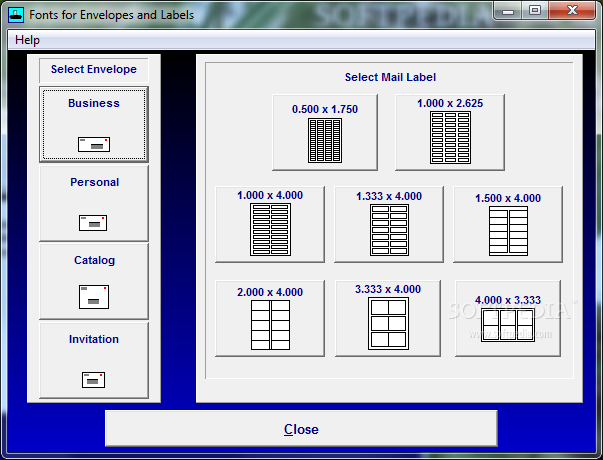The height and width of the screenshot is (460, 603).
Task: Click the Catalog envelope icon
Action: click(94, 297)
